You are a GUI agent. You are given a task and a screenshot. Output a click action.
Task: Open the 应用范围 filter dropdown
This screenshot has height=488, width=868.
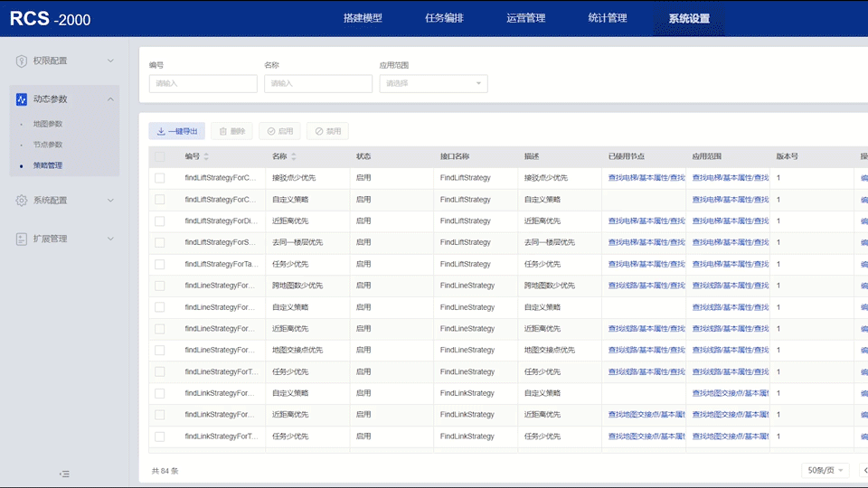(x=433, y=83)
